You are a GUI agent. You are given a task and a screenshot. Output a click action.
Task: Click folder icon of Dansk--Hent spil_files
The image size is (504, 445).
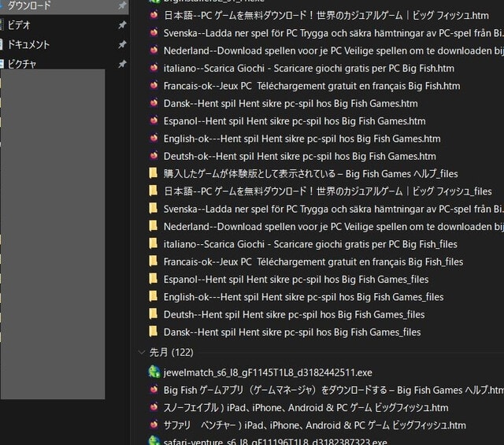pos(154,332)
